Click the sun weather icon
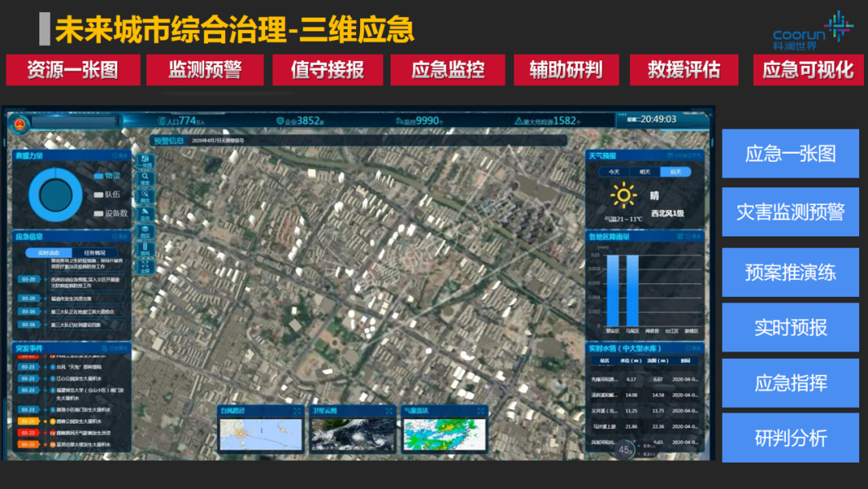This screenshot has width=868, height=489. click(x=624, y=195)
